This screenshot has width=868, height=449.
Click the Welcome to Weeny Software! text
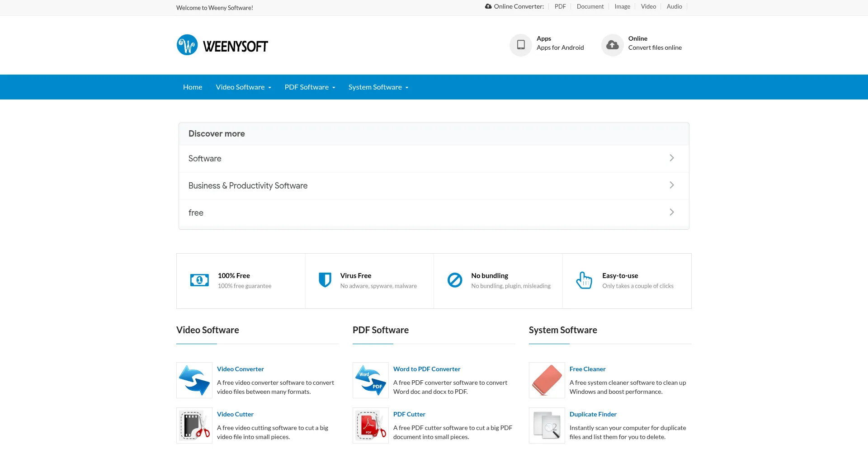coord(215,8)
